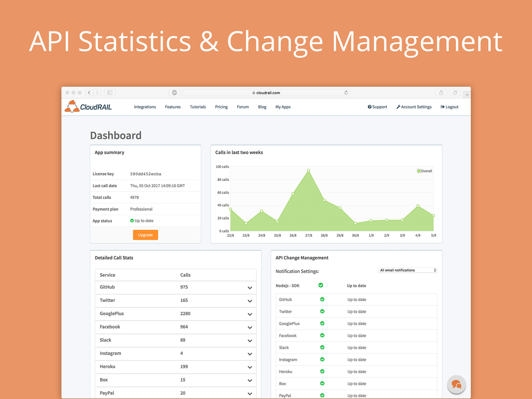Click the green check in the Instagram status row
This screenshot has height=399, width=532.
point(322,359)
